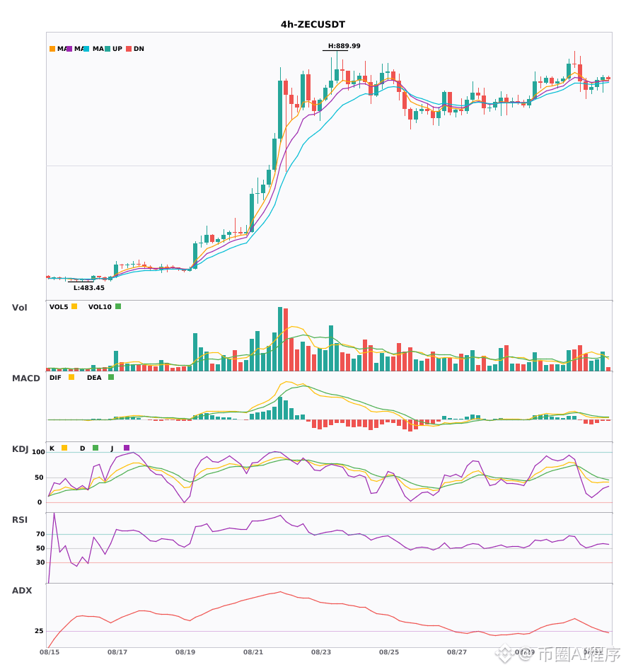626x672 pixels.
Task: Click the 08/23 date label
Action: point(321,652)
